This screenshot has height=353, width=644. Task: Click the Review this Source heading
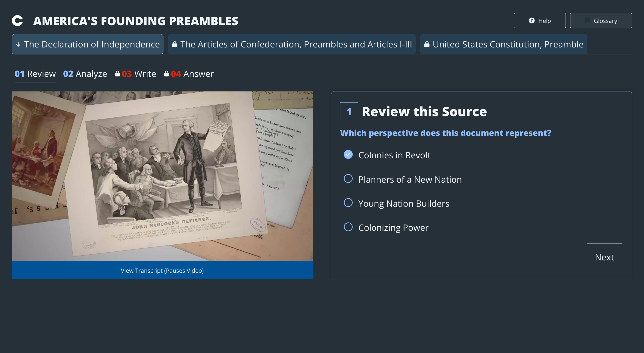424,112
